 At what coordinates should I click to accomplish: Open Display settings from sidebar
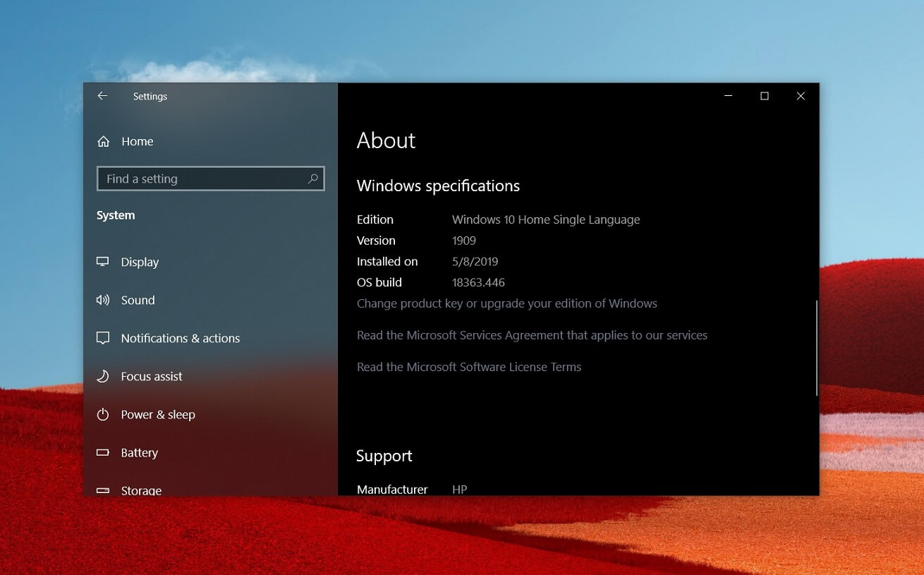point(140,261)
